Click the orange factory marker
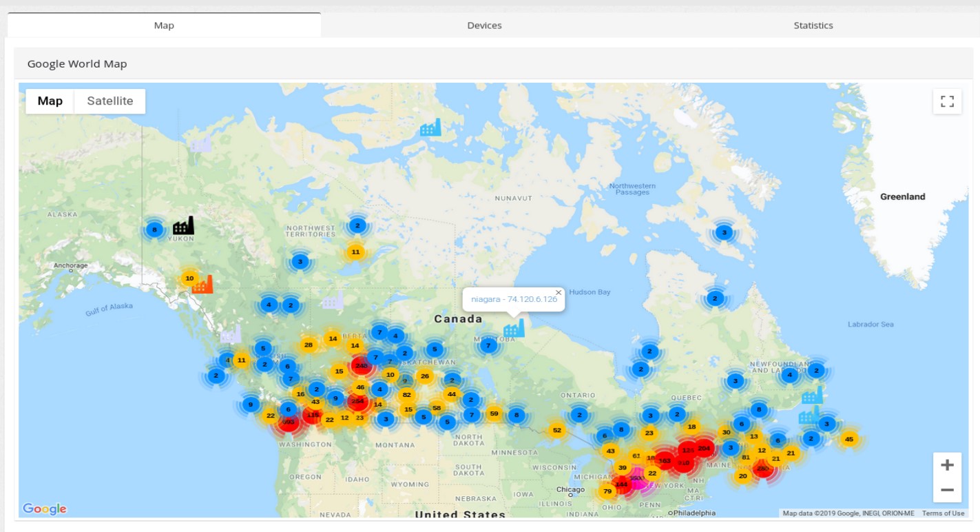The image size is (980, 532). [202, 283]
